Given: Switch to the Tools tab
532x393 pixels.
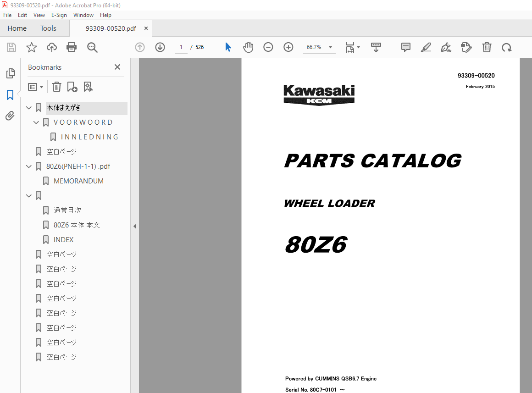Looking at the screenshot, I should 48,28.
